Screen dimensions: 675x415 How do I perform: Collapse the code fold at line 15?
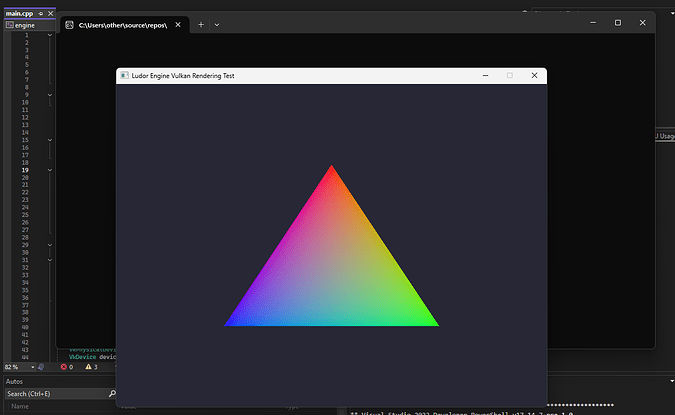point(50,140)
